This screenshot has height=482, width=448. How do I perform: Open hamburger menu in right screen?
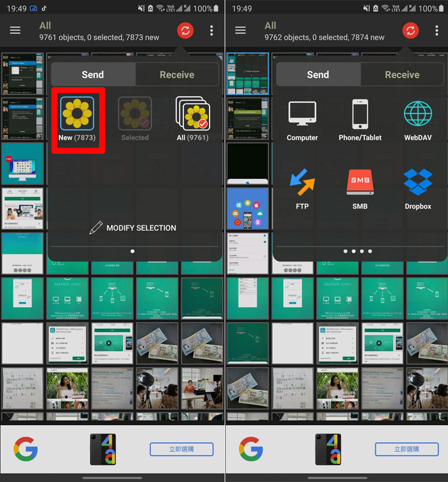(240, 30)
